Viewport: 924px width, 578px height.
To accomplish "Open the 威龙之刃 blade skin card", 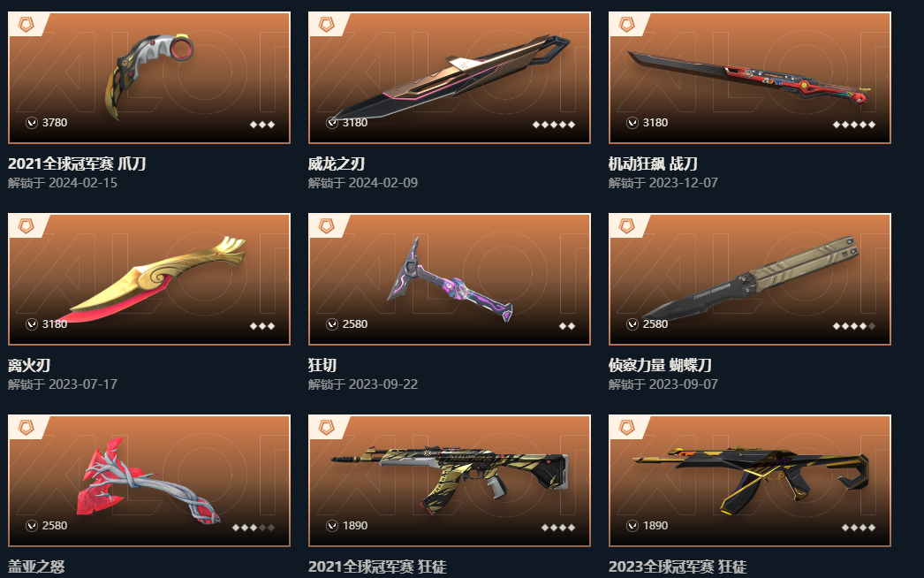I will (x=449, y=78).
